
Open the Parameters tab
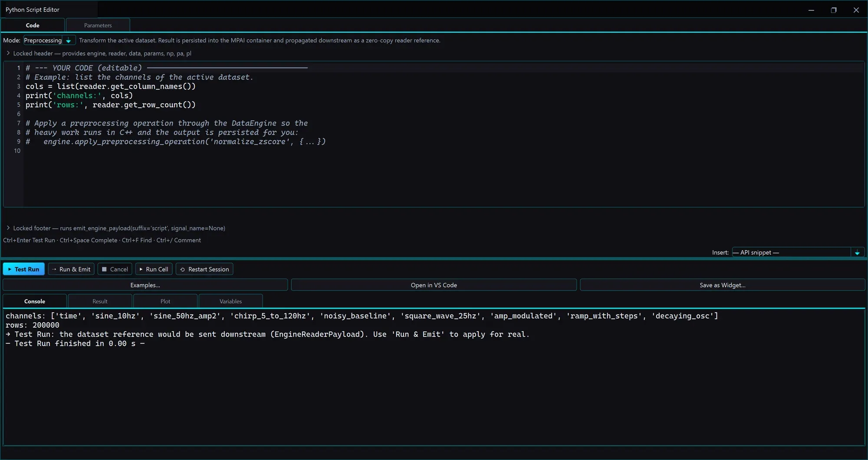coord(98,25)
